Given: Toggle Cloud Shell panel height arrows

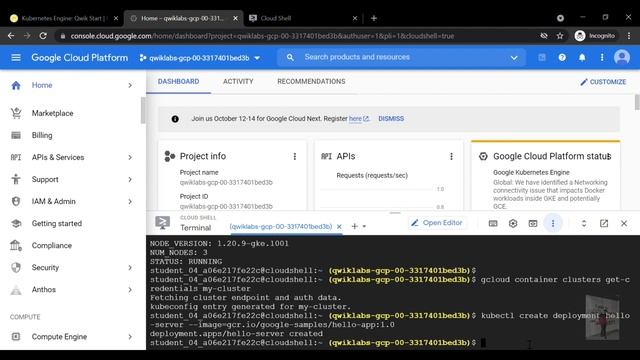Looking at the screenshot, I should 584,223.
